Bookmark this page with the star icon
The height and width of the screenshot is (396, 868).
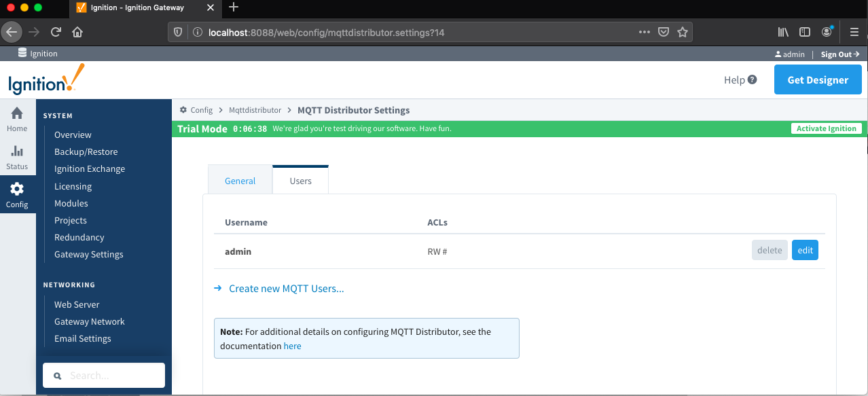click(x=683, y=32)
